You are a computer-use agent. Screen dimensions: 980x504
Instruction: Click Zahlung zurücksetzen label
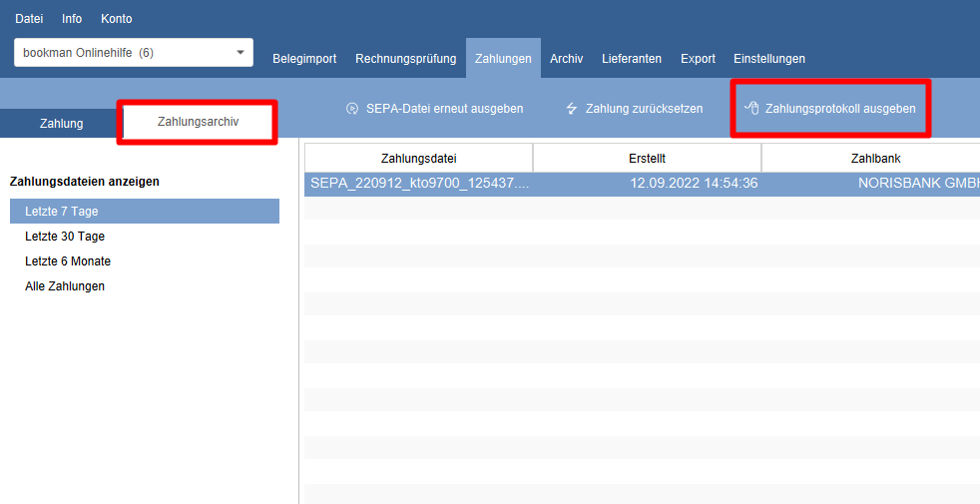(x=644, y=109)
